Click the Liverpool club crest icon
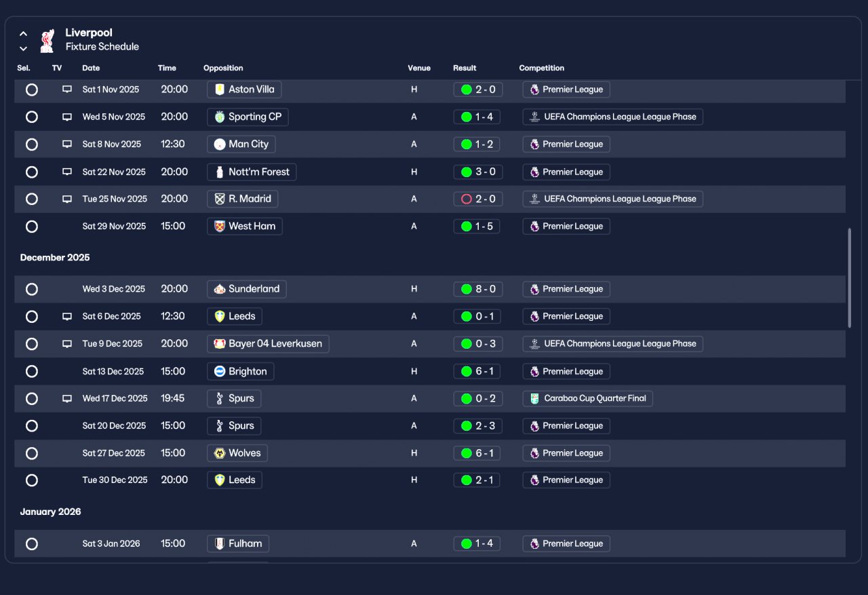This screenshot has width=868, height=595. 47,41
